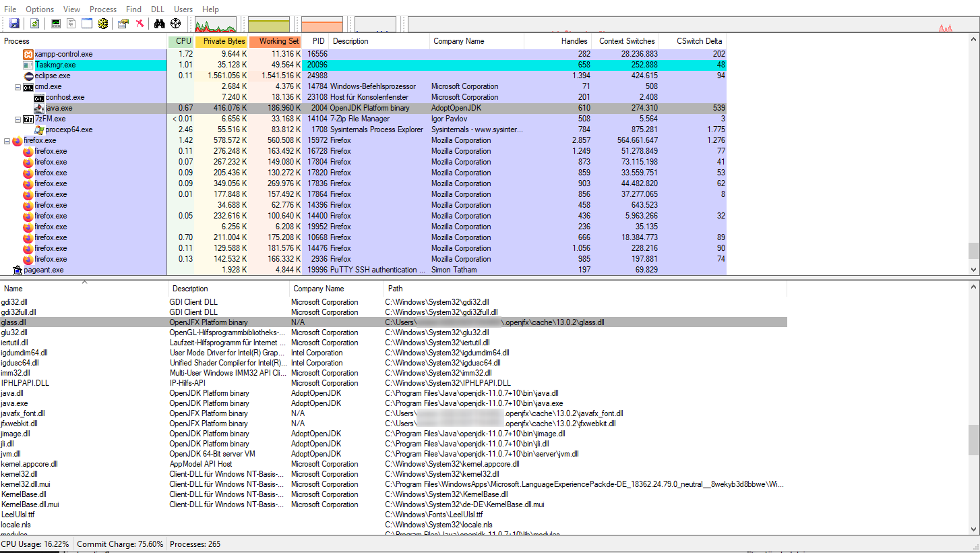Open Find Handle or DLL binoculars icon
This screenshot has width=980, height=553.
pos(158,23)
